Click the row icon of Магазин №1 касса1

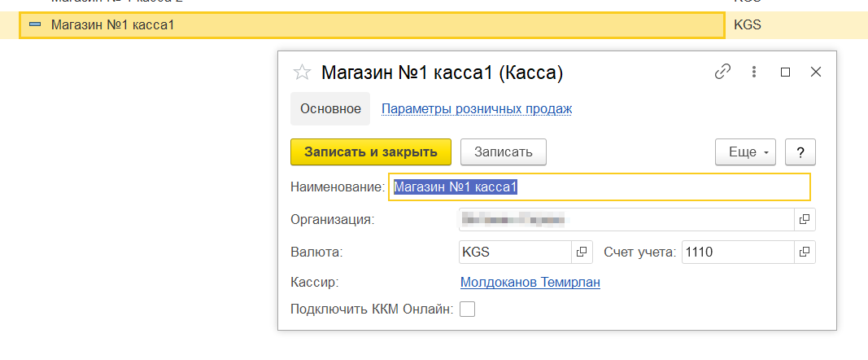coord(35,24)
